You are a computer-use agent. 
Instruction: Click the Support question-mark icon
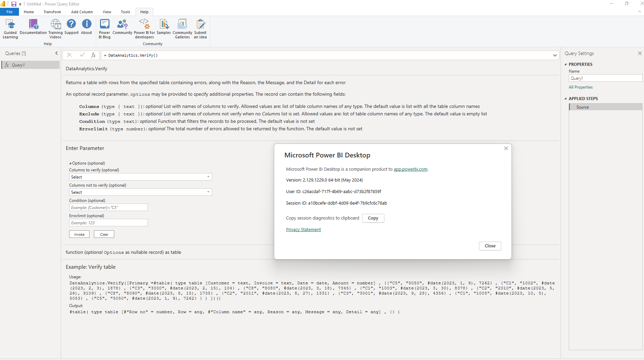(x=71, y=24)
